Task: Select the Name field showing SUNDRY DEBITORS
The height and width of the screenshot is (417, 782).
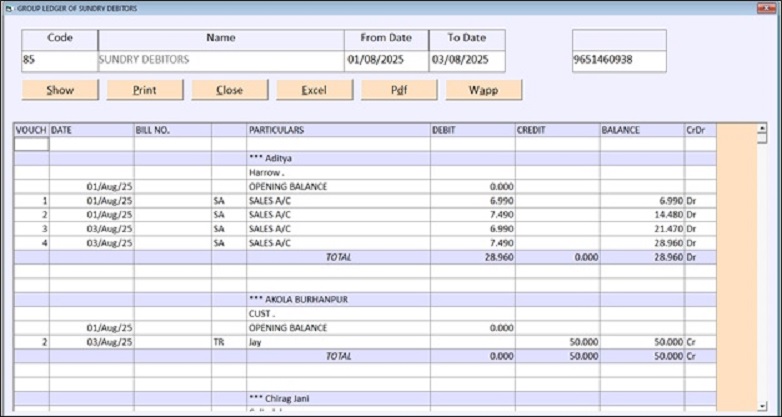Action: [221, 61]
